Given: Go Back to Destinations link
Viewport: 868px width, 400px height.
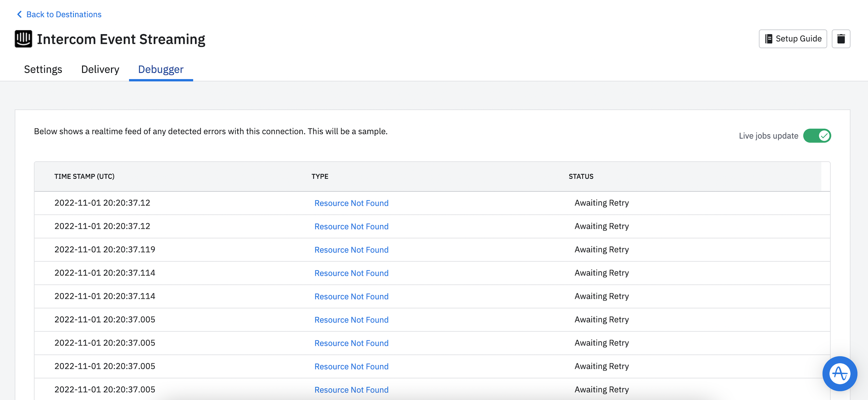Looking at the screenshot, I should pos(64,14).
